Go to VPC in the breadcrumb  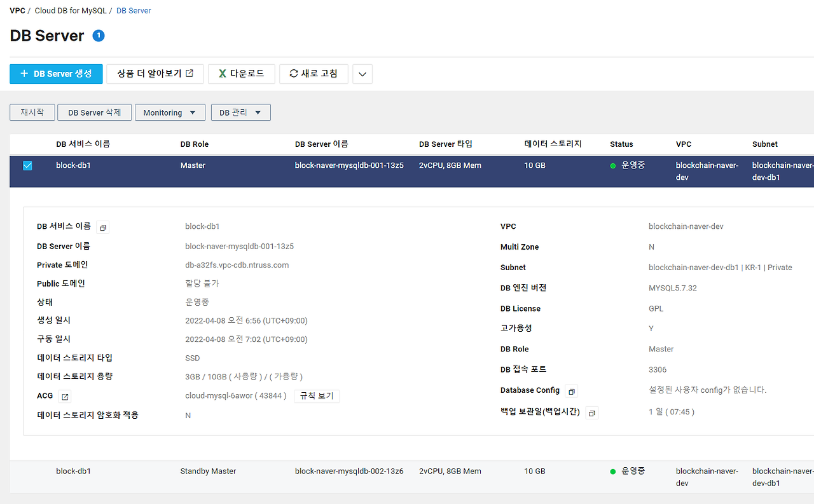pyautogui.click(x=17, y=11)
